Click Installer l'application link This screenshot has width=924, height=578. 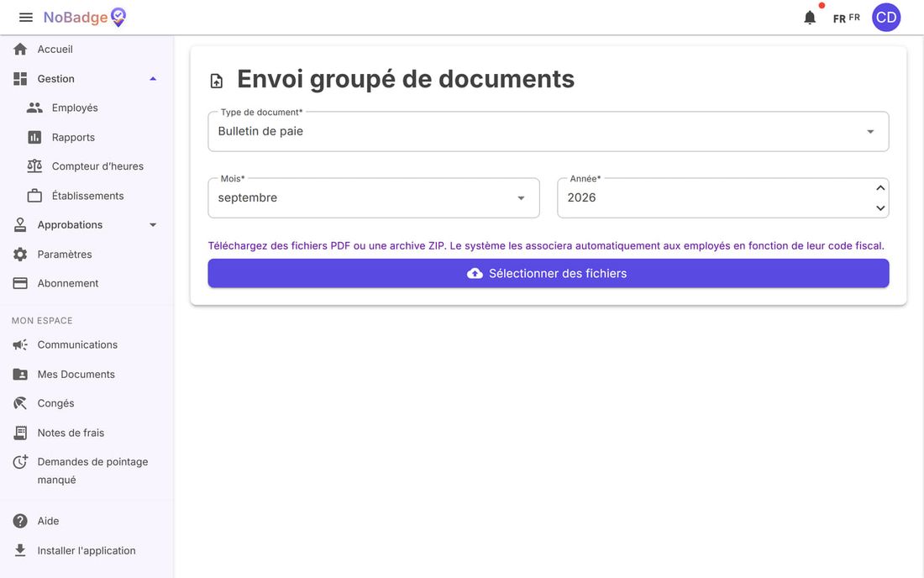click(x=87, y=550)
